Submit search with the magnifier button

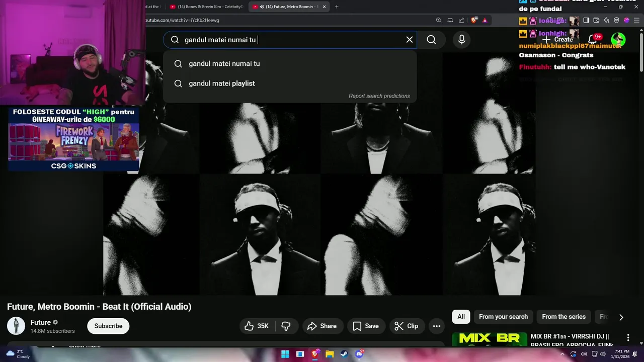pos(431,40)
